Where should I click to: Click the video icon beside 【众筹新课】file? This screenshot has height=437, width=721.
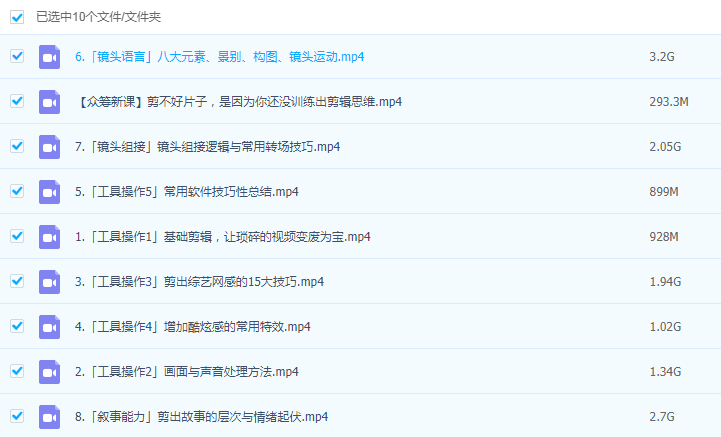coord(49,102)
